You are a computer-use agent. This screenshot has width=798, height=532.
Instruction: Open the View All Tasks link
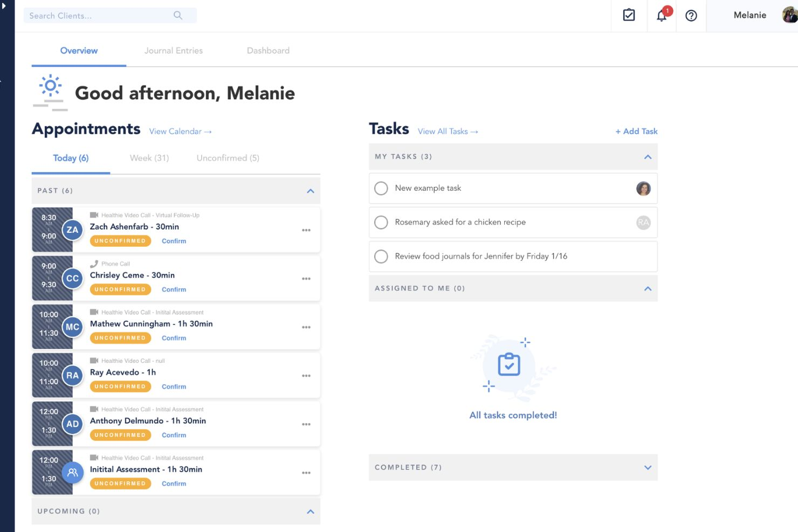[x=448, y=132]
